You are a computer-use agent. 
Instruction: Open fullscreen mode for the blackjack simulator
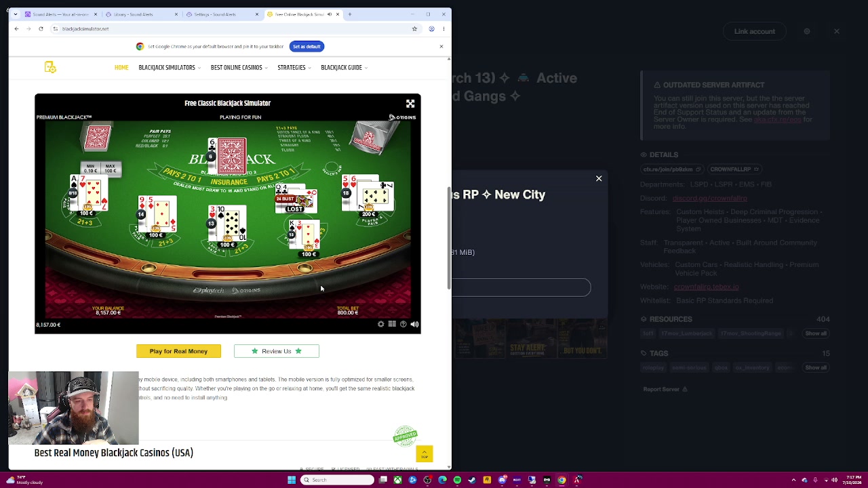click(410, 104)
